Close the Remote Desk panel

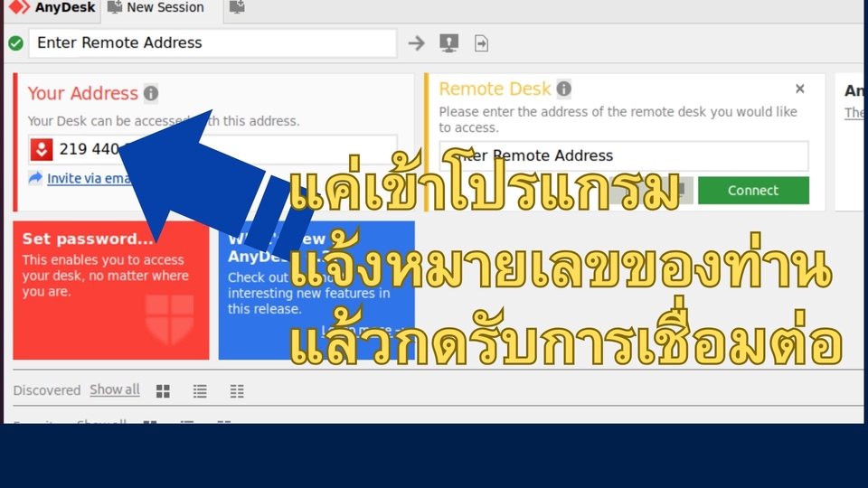(799, 89)
